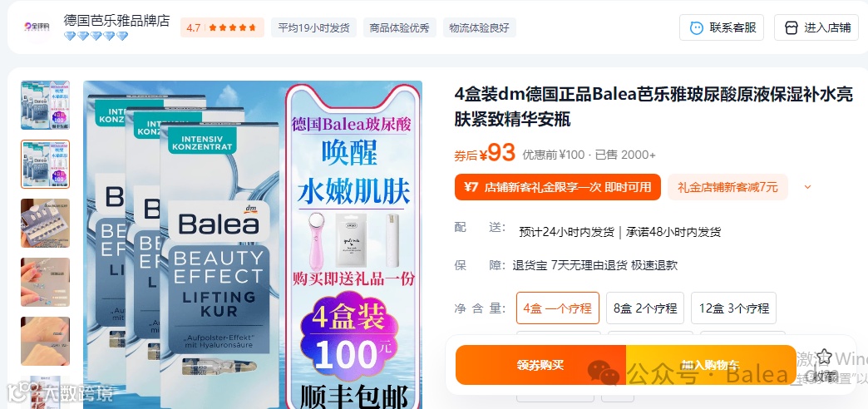The width and height of the screenshot is (868, 409).
Task: Click the store bag icon
Action: coord(792,27)
